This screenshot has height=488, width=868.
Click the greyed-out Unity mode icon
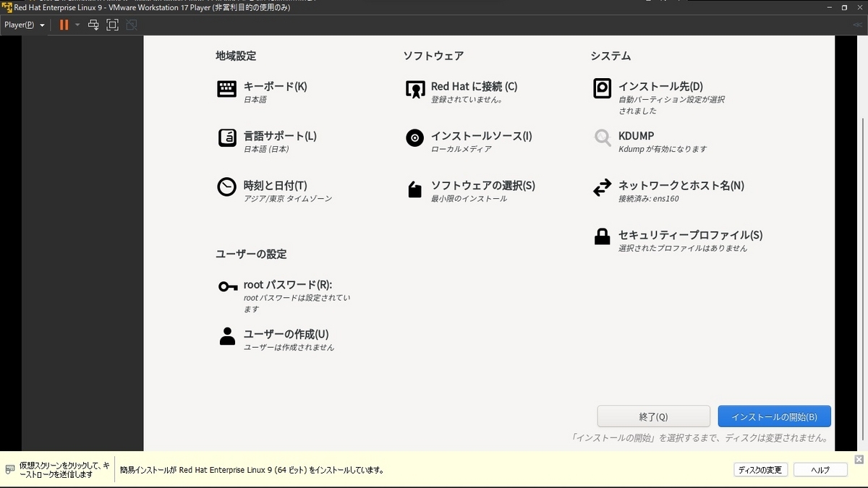click(x=131, y=25)
